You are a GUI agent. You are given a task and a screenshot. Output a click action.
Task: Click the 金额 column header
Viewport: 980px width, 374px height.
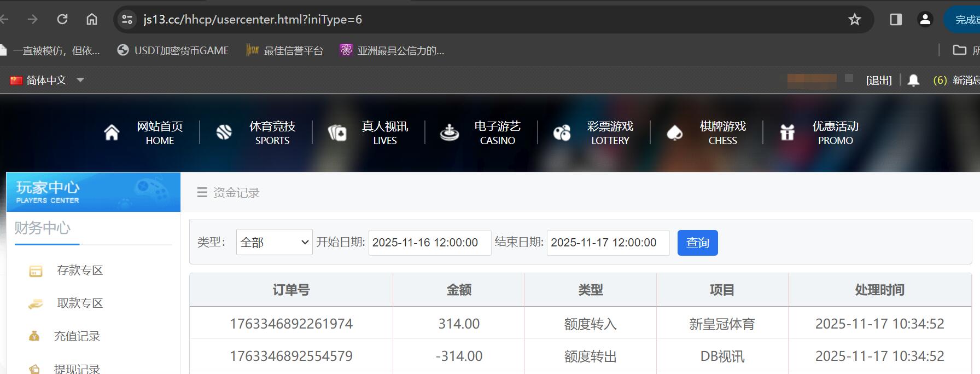click(x=459, y=290)
